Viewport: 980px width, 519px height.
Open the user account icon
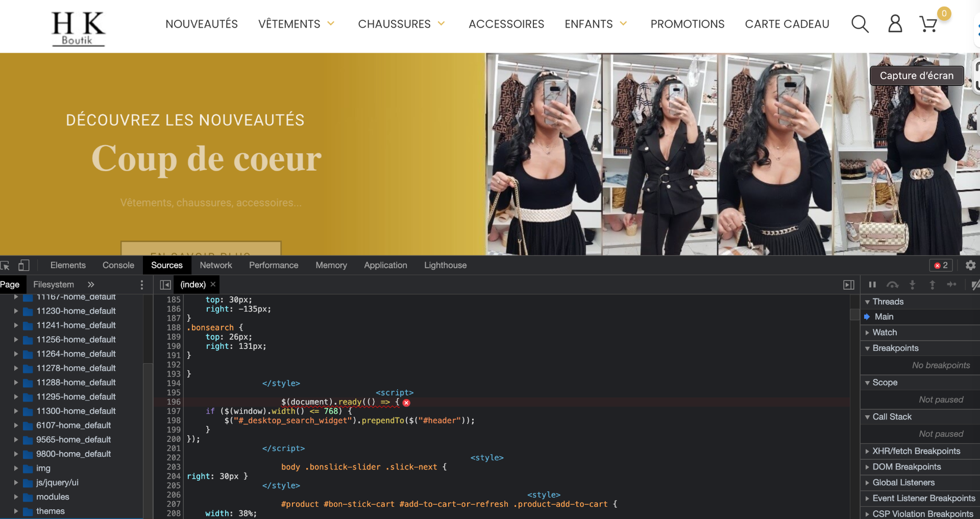[895, 24]
